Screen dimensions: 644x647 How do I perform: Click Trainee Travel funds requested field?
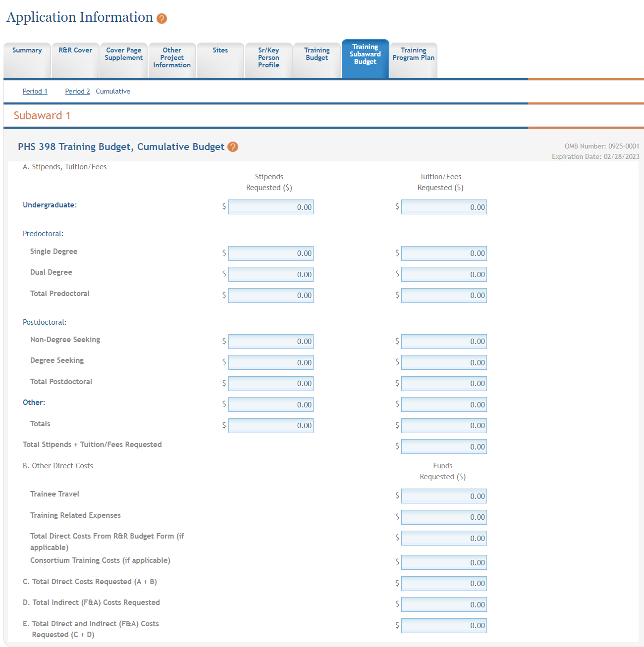(x=444, y=496)
